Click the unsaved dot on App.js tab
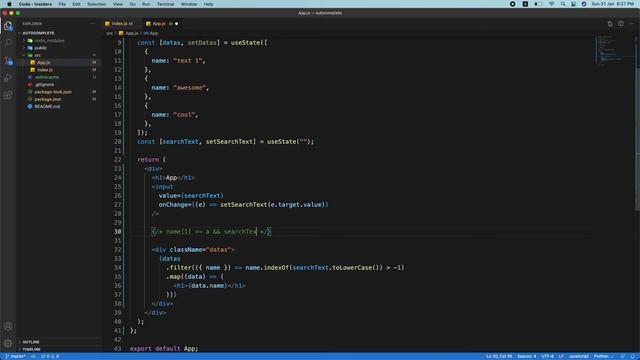Screen dimensions: 640x360 pyautogui.click(x=176, y=24)
